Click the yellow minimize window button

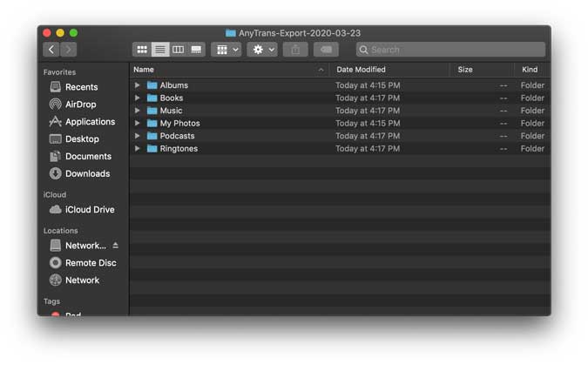click(60, 33)
